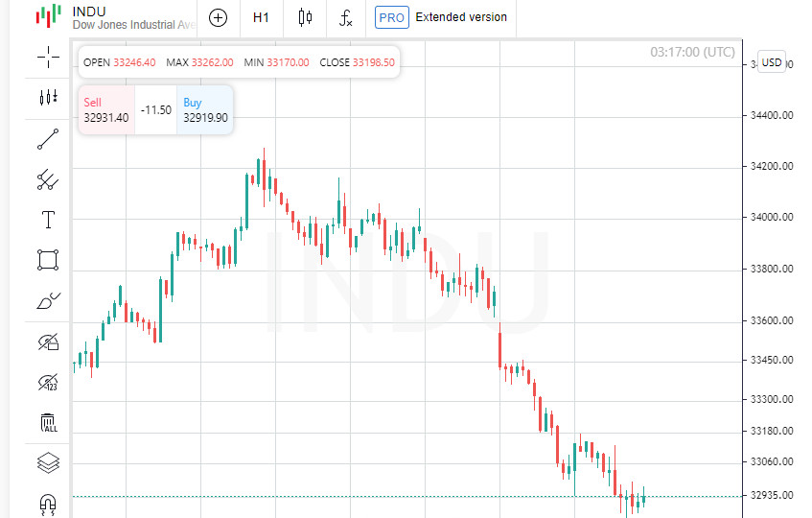Select the pitchfork channel tool

pos(48,179)
